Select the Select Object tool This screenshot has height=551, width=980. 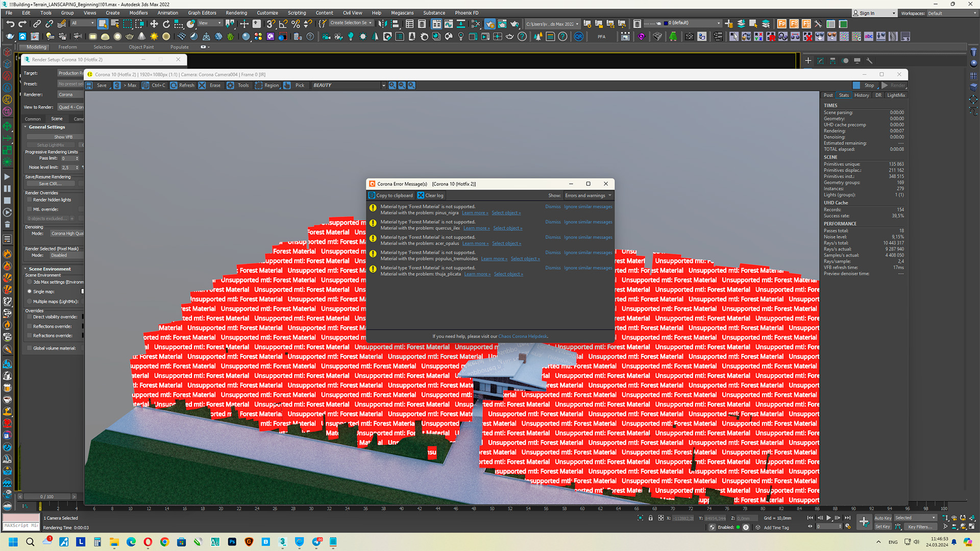click(x=103, y=23)
